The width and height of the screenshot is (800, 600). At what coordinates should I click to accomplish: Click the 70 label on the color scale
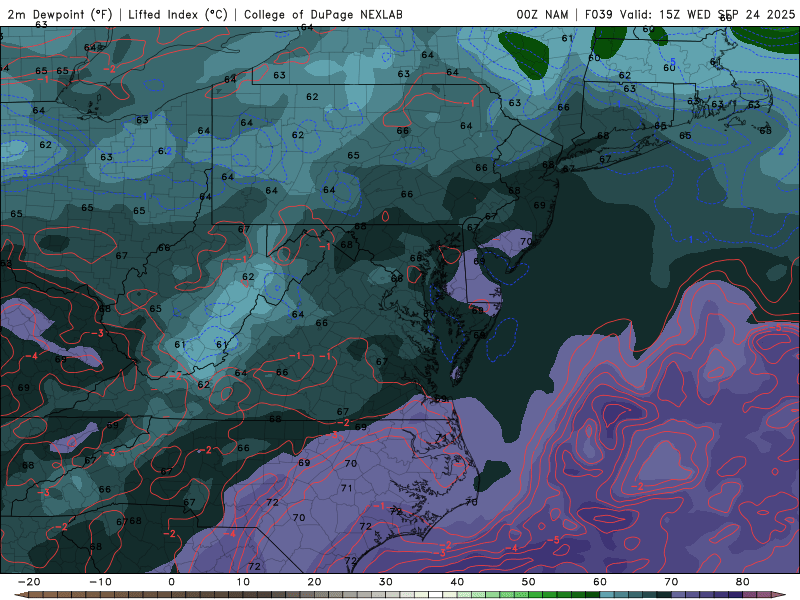coord(671,582)
